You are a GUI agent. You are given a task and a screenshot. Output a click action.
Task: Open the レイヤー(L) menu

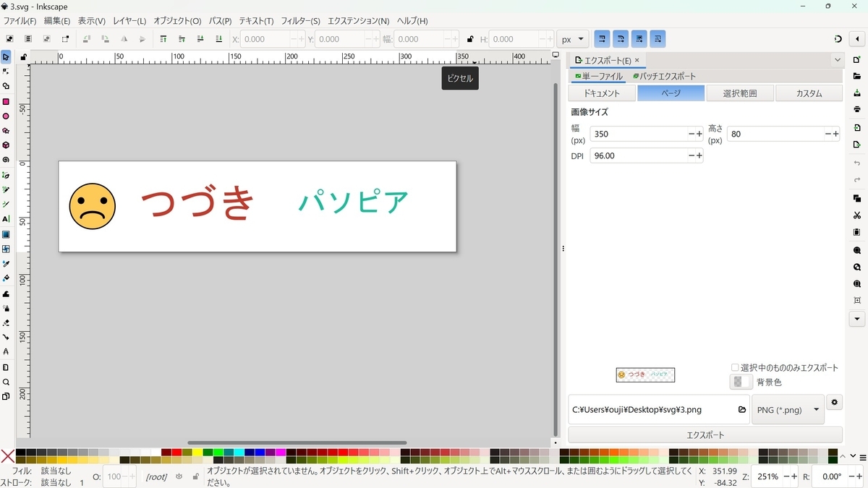click(x=129, y=21)
